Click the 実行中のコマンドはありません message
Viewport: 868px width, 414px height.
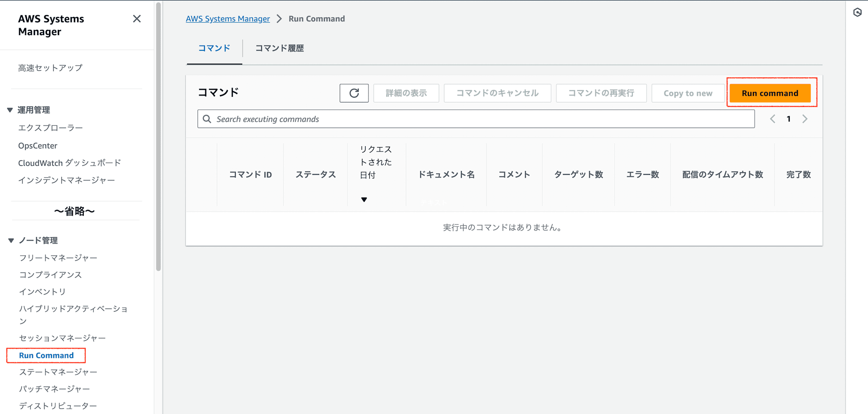pyautogui.click(x=503, y=227)
